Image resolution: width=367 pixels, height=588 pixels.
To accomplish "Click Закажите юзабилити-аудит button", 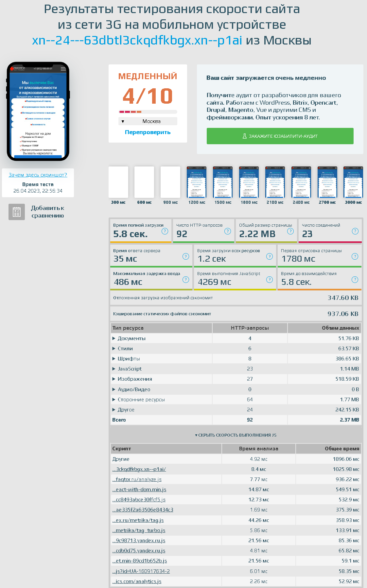I will (280, 136).
